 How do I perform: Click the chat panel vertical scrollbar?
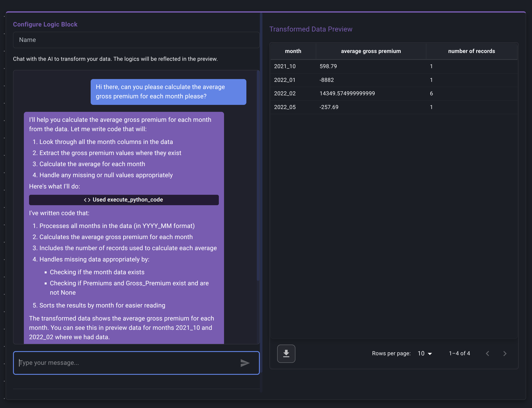pyautogui.click(x=258, y=175)
